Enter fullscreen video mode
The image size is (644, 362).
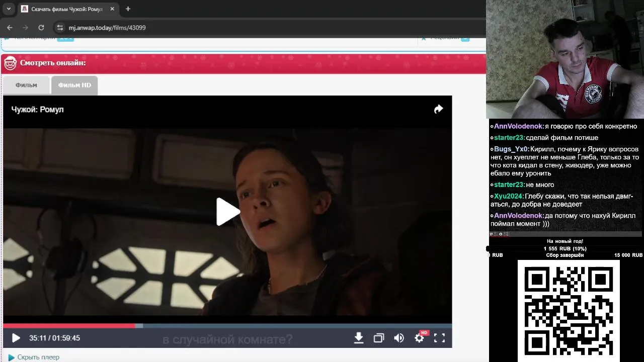(x=439, y=338)
